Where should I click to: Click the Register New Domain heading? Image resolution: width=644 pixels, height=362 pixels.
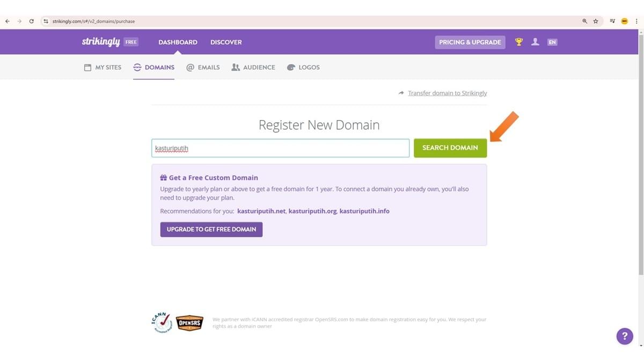click(319, 125)
